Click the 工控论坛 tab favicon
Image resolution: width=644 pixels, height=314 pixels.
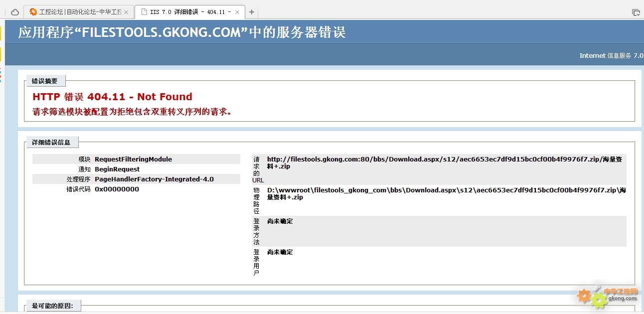click(33, 12)
